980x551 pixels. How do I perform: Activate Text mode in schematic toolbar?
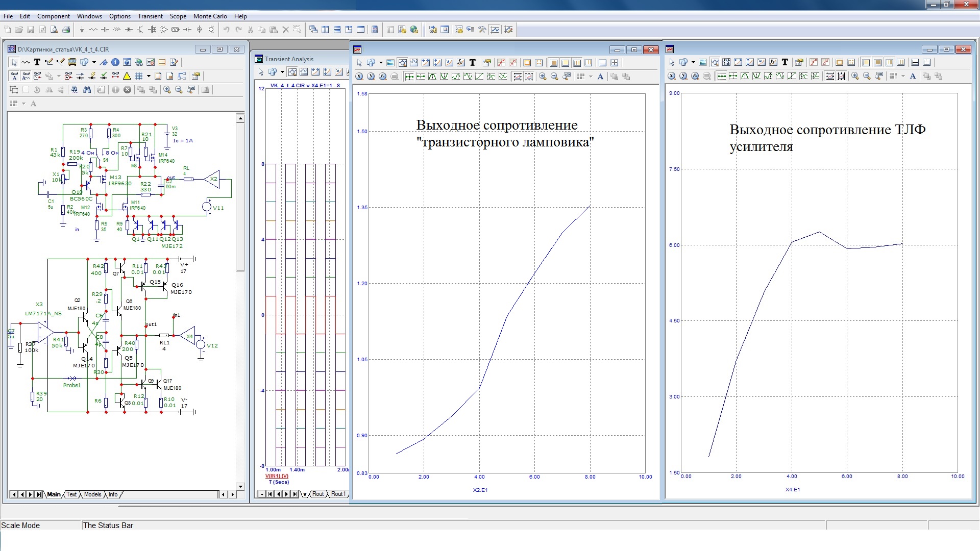click(x=37, y=62)
